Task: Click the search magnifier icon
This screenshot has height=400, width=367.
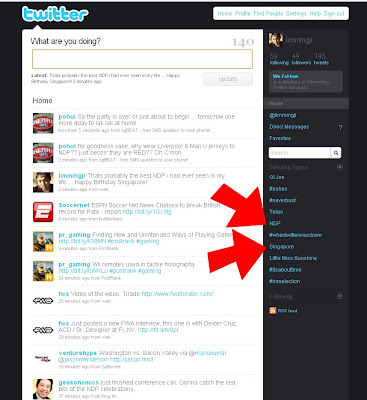Action: [x=336, y=153]
